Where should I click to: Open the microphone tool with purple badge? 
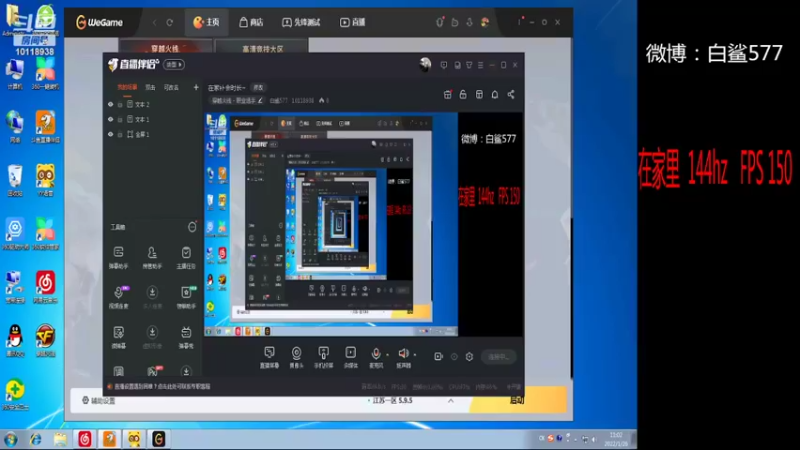click(x=118, y=297)
